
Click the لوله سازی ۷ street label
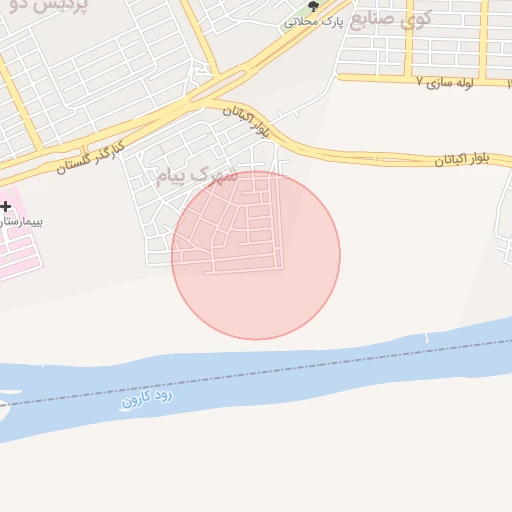445,82
